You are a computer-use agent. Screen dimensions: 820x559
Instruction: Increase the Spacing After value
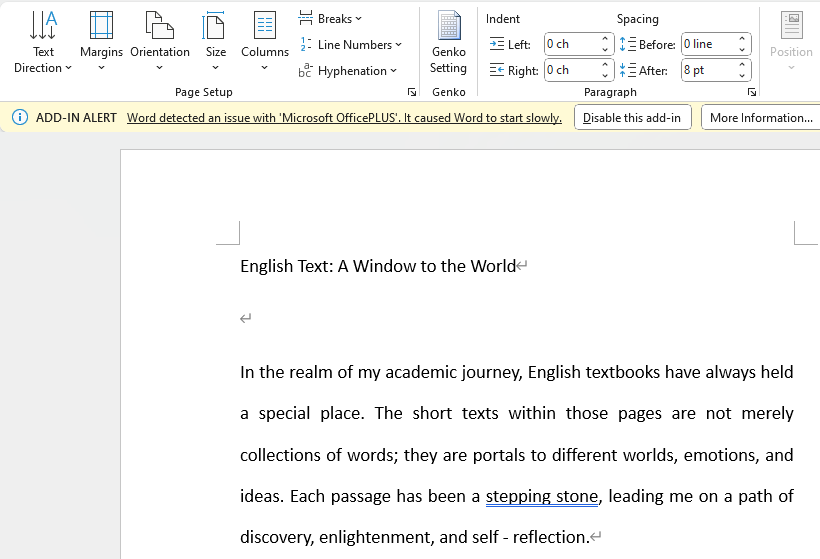(x=743, y=66)
